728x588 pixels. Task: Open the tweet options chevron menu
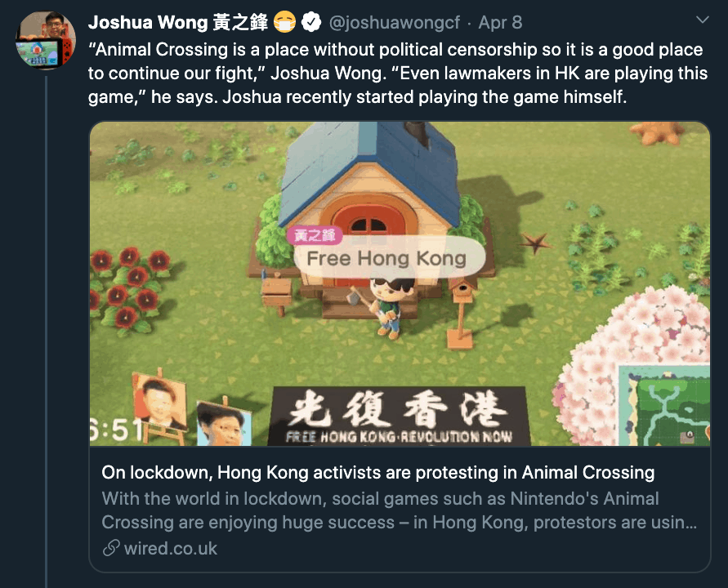(x=703, y=20)
